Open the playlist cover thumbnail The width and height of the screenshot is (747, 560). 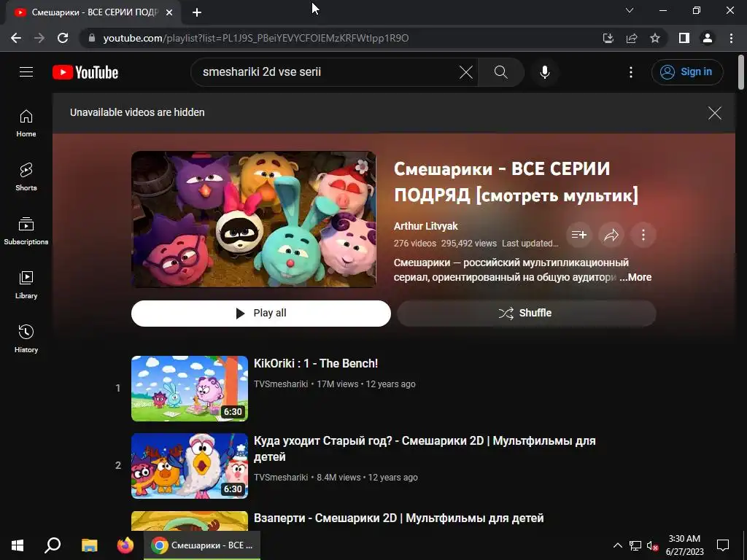(x=253, y=219)
